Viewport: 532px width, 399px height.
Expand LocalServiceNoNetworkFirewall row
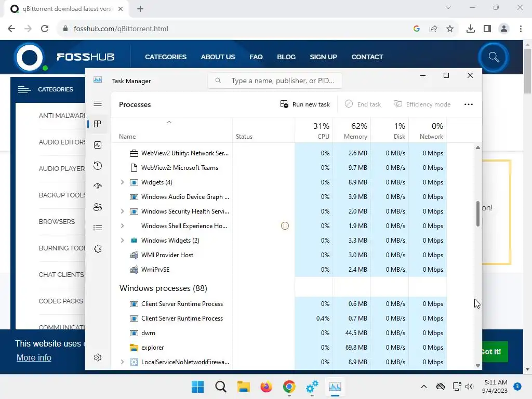tap(122, 362)
